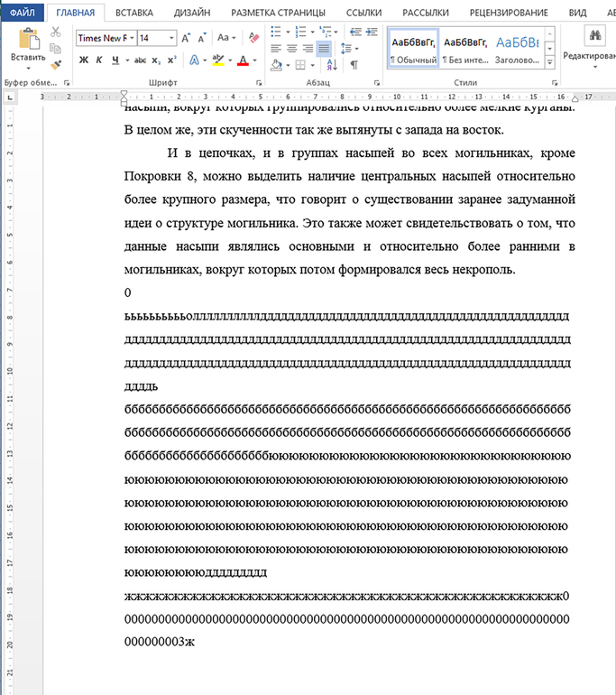Open the Times New Roman font dropdown

(x=133, y=38)
